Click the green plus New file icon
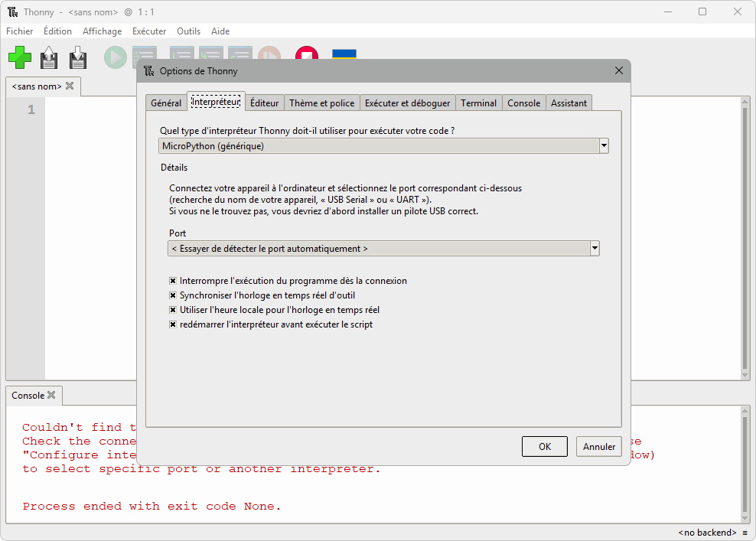The height and width of the screenshot is (541, 756). point(20,58)
